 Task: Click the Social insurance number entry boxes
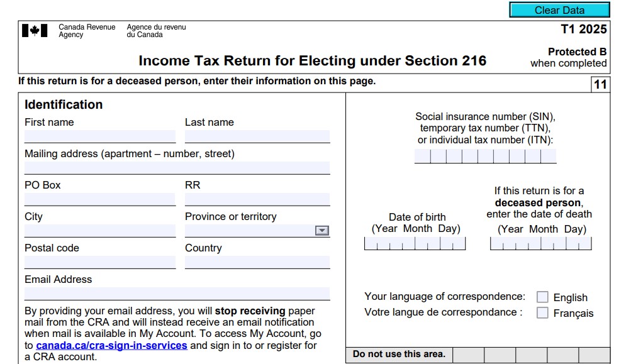pos(485,157)
